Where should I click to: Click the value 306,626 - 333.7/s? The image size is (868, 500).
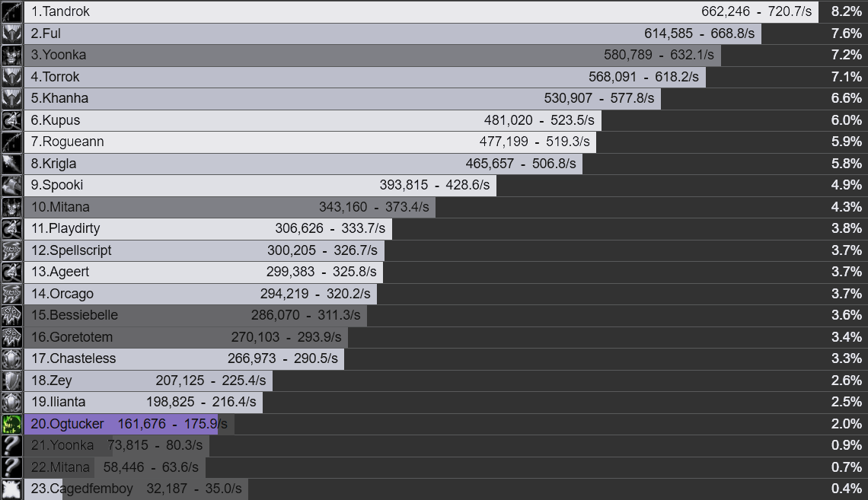pyautogui.click(x=330, y=229)
